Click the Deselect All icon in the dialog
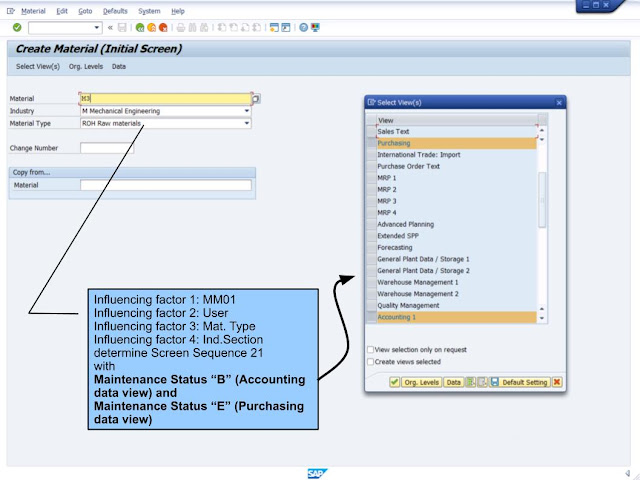 482,382
